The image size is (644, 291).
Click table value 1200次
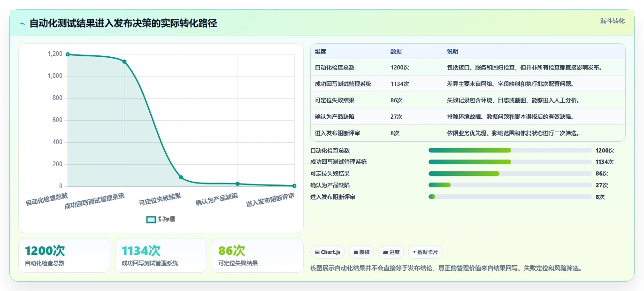tap(400, 68)
